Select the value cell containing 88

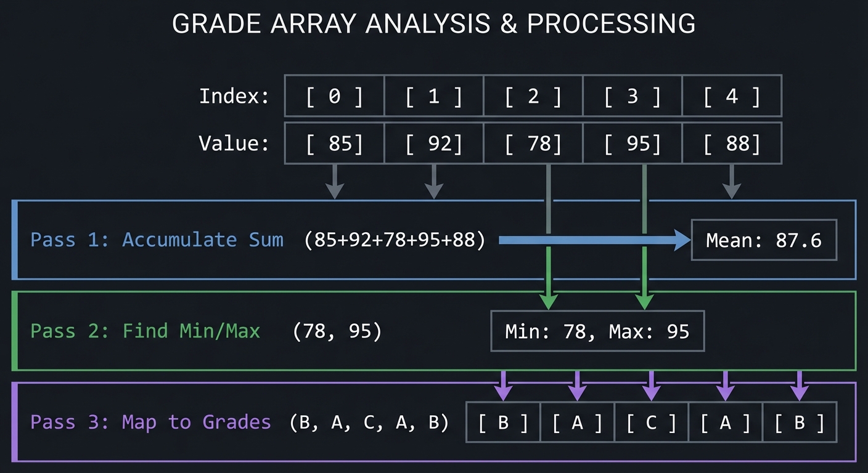click(x=732, y=143)
